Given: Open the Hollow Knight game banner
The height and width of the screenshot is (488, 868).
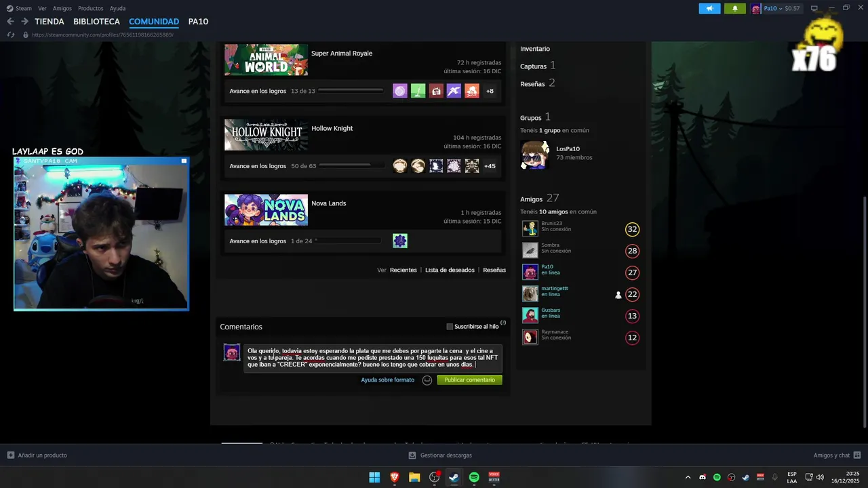Looking at the screenshot, I should click(266, 135).
